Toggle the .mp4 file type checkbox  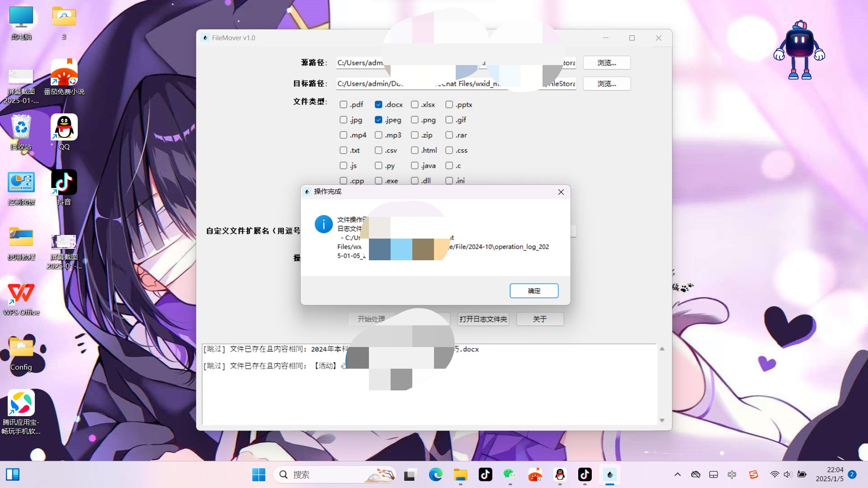coord(344,135)
